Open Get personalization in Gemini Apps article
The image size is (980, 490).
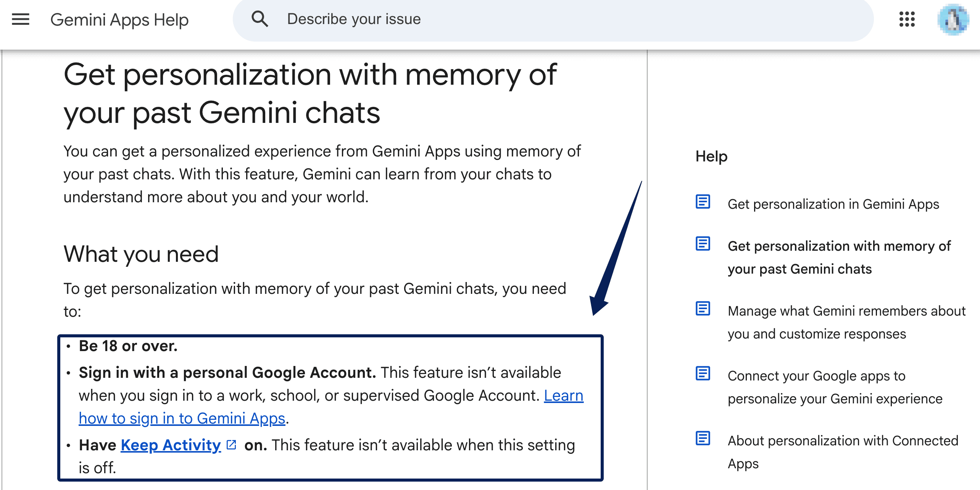pyautogui.click(x=833, y=204)
